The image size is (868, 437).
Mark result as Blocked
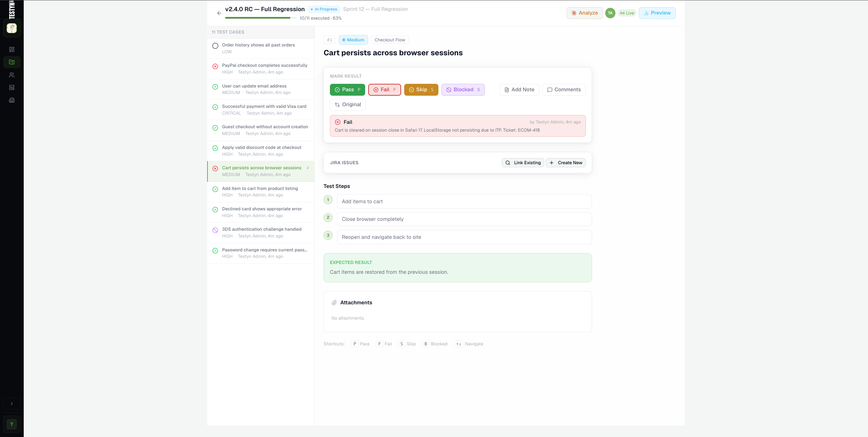pyautogui.click(x=463, y=90)
